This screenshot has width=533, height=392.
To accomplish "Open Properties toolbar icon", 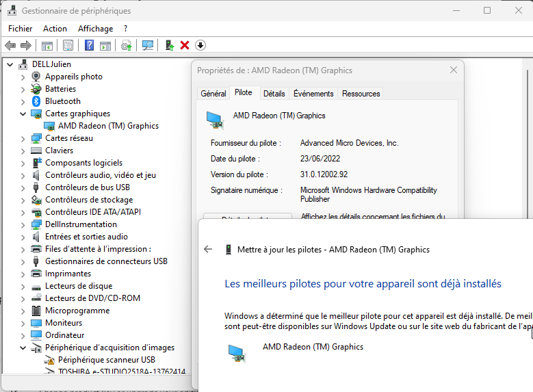I will point(68,45).
